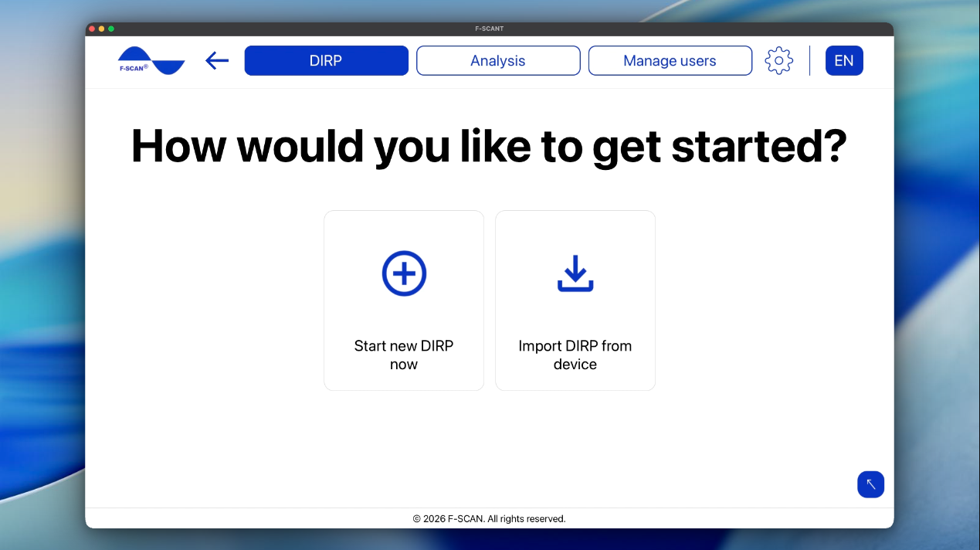Click the F-SCANT window title

pyautogui.click(x=490, y=29)
